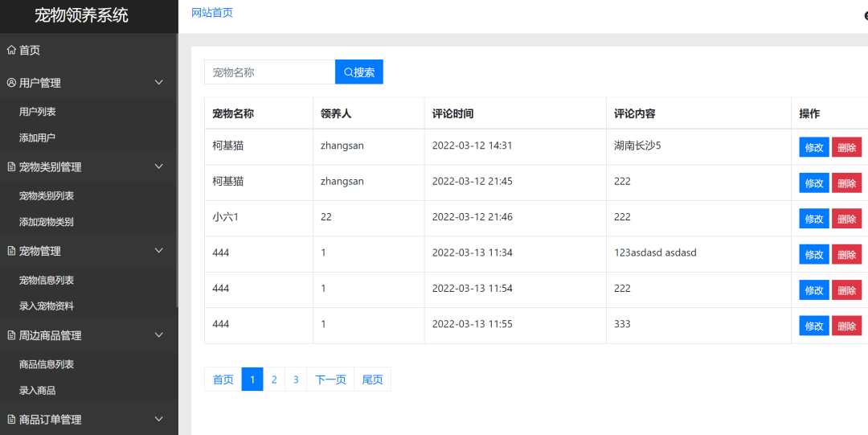Go to page 3
The height and width of the screenshot is (435, 868).
click(296, 379)
